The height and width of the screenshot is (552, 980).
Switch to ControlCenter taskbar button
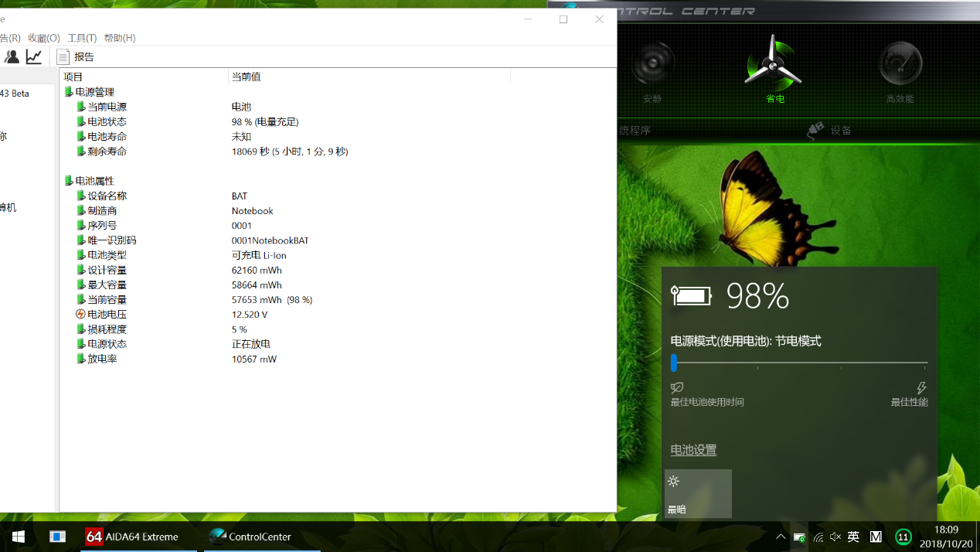click(x=262, y=537)
